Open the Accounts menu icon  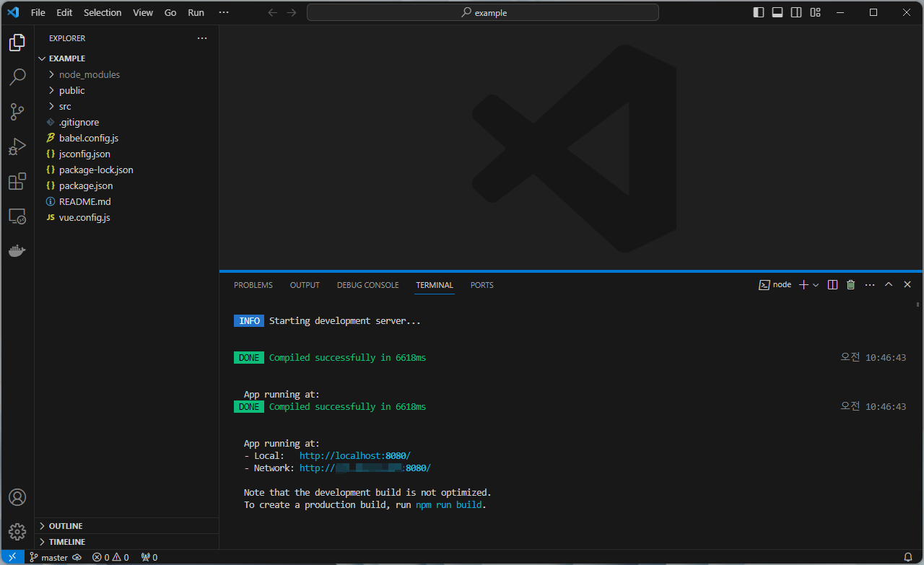coord(17,497)
